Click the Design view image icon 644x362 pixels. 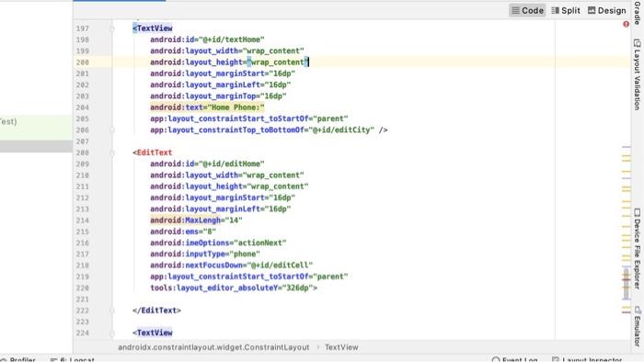[592, 10]
